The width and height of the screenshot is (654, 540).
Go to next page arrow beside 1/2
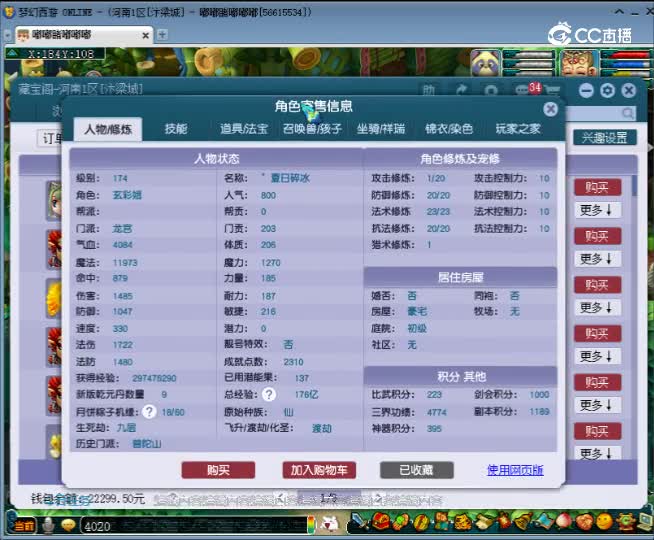point(379,497)
